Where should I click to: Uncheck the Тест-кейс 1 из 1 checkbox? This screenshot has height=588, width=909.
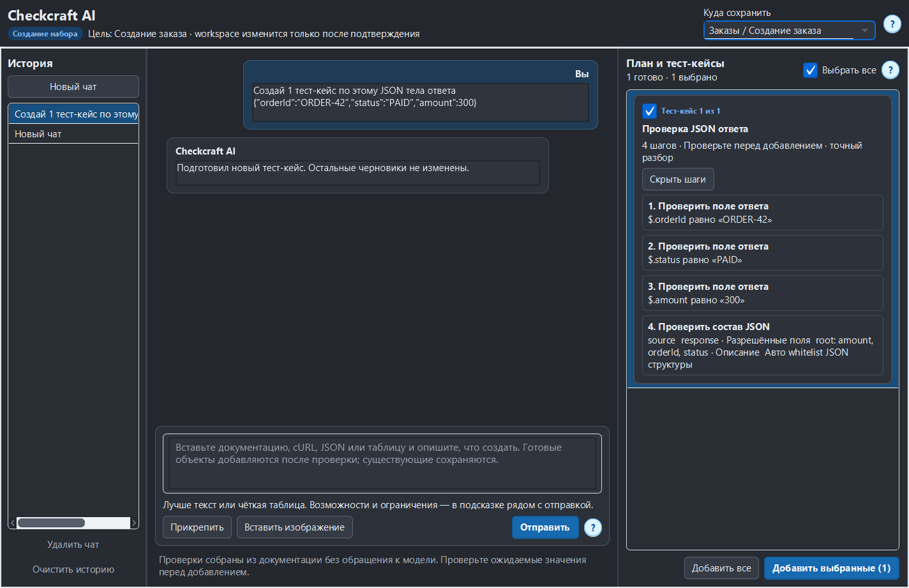tap(649, 111)
